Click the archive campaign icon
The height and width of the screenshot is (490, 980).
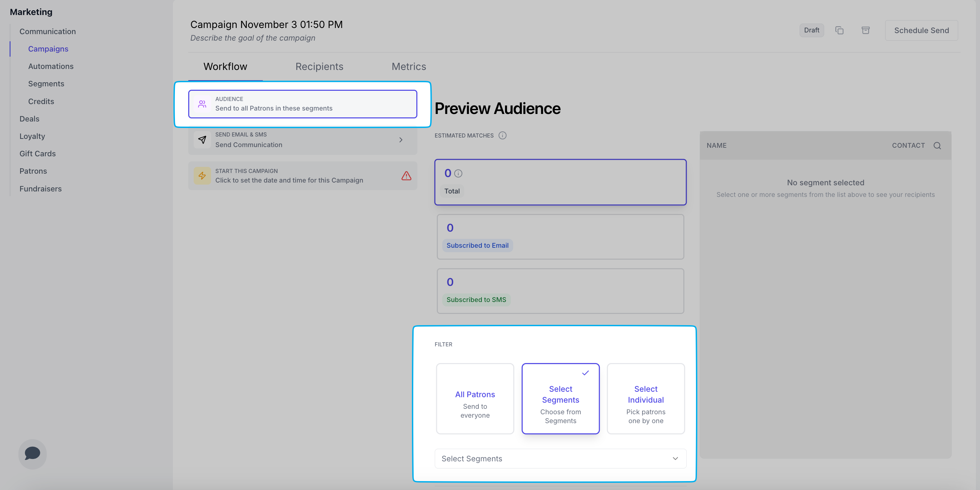click(x=865, y=30)
